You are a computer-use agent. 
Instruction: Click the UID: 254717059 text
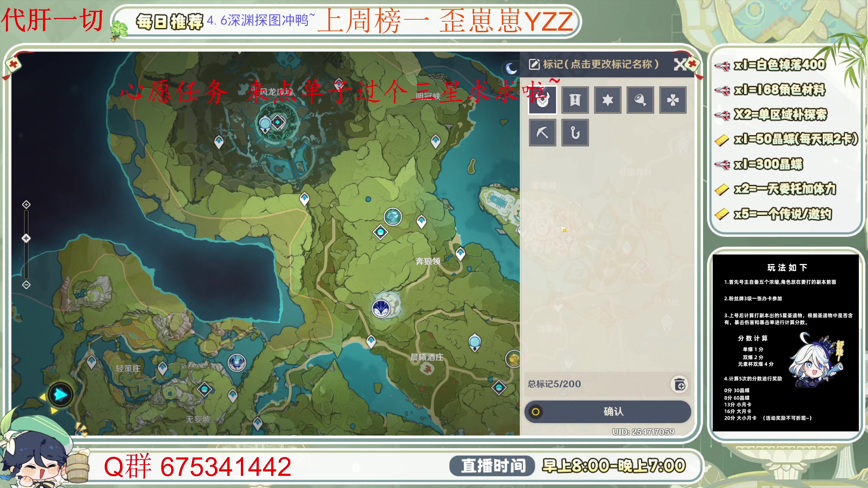tap(643, 432)
